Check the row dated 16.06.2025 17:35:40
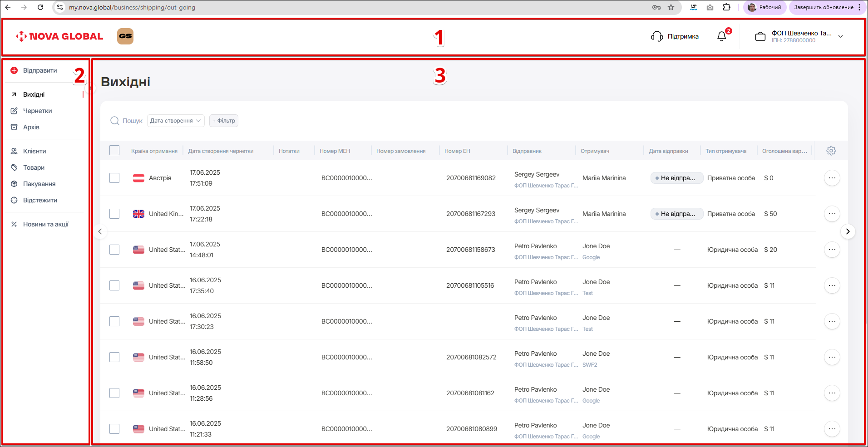Screen dimensions: 868x447 point(114,285)
